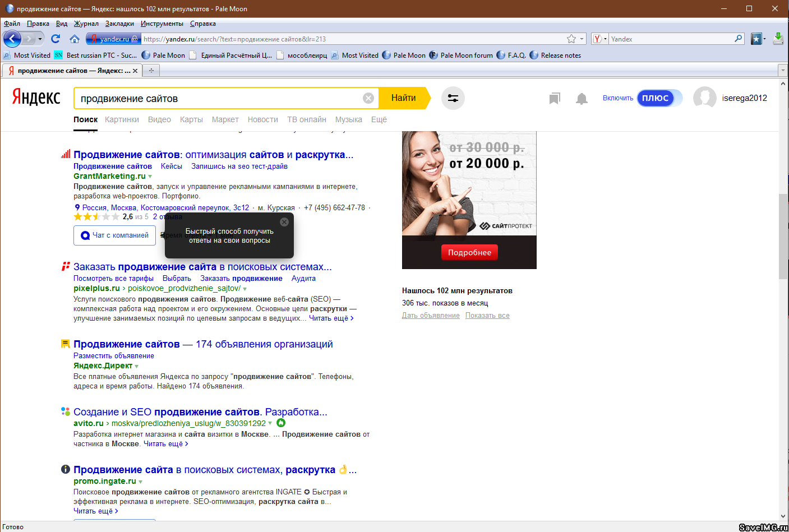
Task: Open the Журнал menu
Action: tap(86, 24)
